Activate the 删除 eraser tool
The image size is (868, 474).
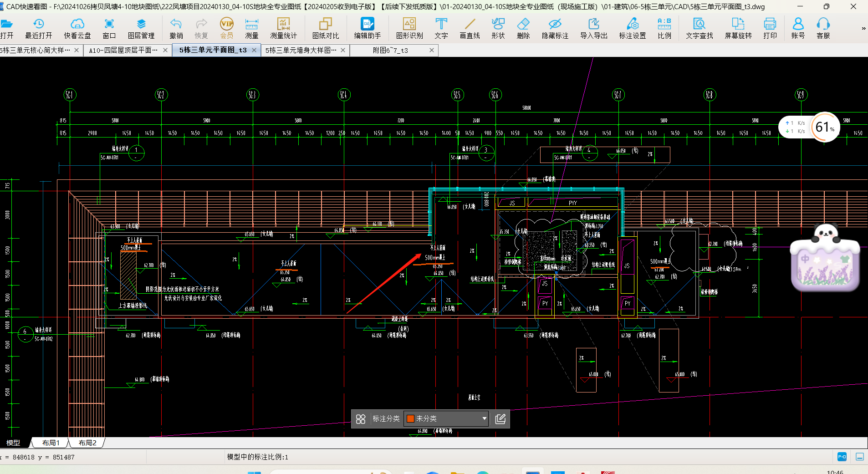point(523,28)
